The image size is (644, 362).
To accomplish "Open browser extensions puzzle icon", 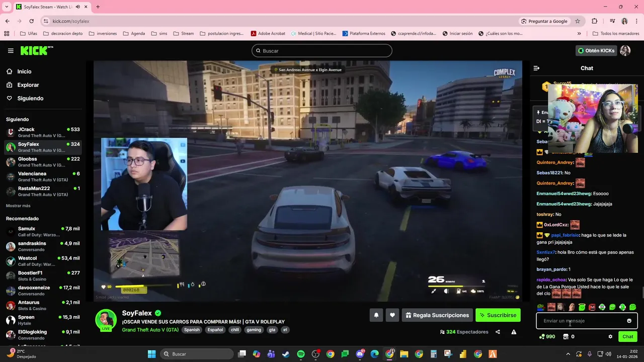I will (595, 21).
